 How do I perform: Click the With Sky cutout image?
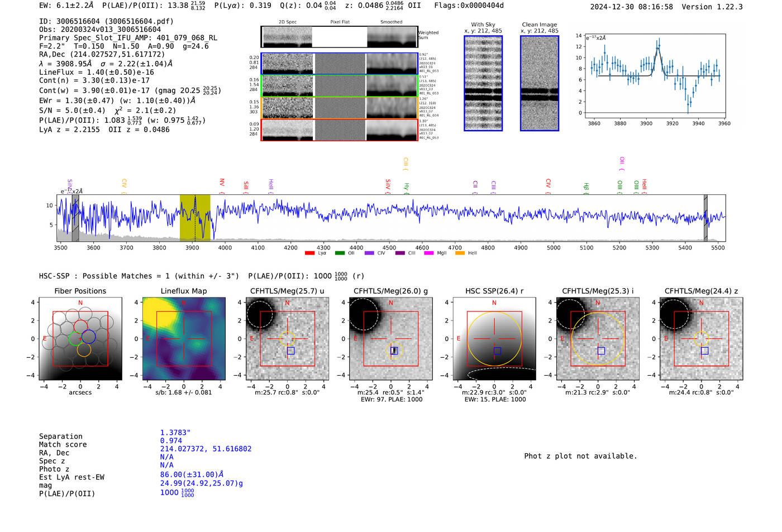483,83
